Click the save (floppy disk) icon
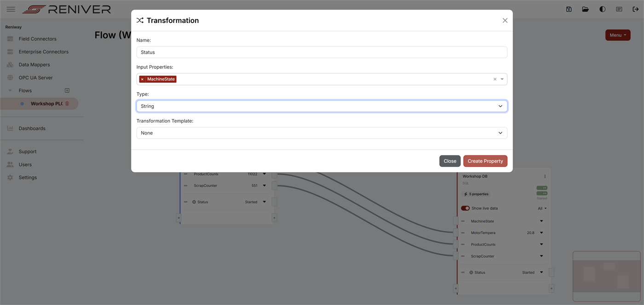 (x=569, y=9)
